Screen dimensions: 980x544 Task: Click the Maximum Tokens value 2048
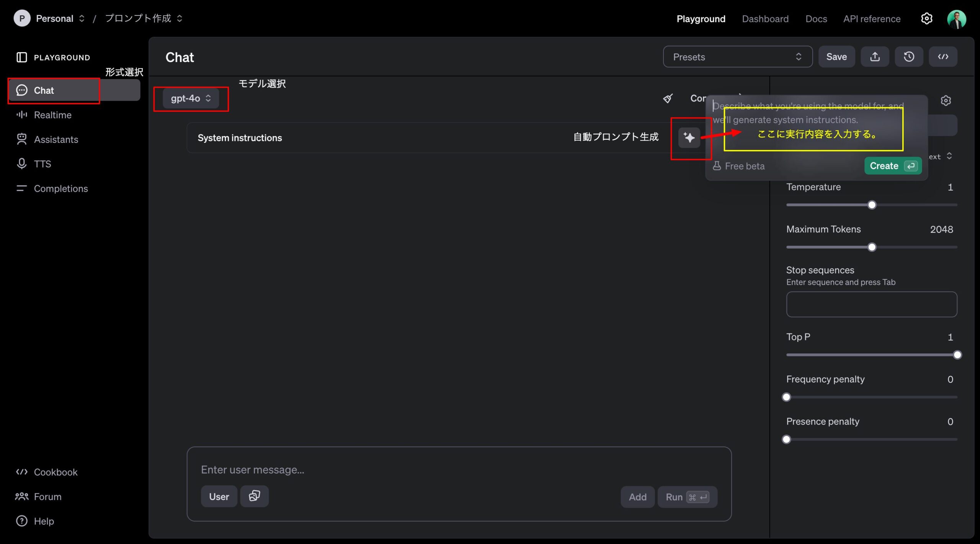[x=941, y=229]
